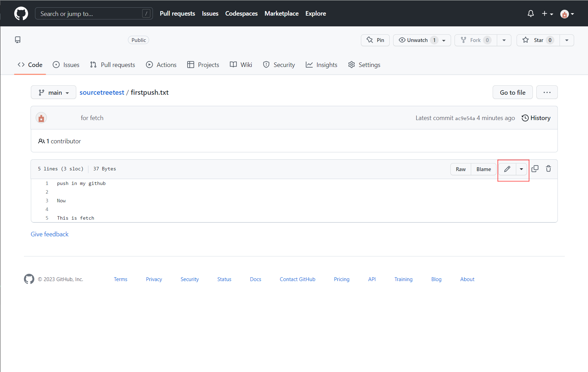
Task: Select line number 1
Action: pos(47,184)
